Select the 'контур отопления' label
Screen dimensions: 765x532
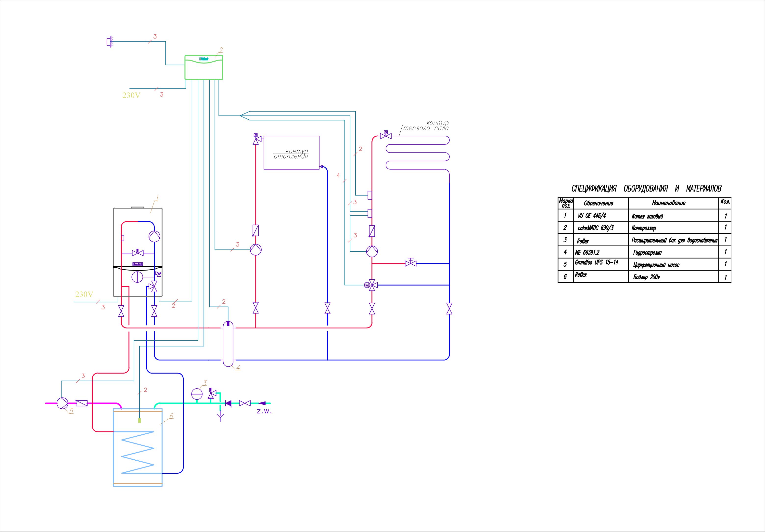click(291, 154)
